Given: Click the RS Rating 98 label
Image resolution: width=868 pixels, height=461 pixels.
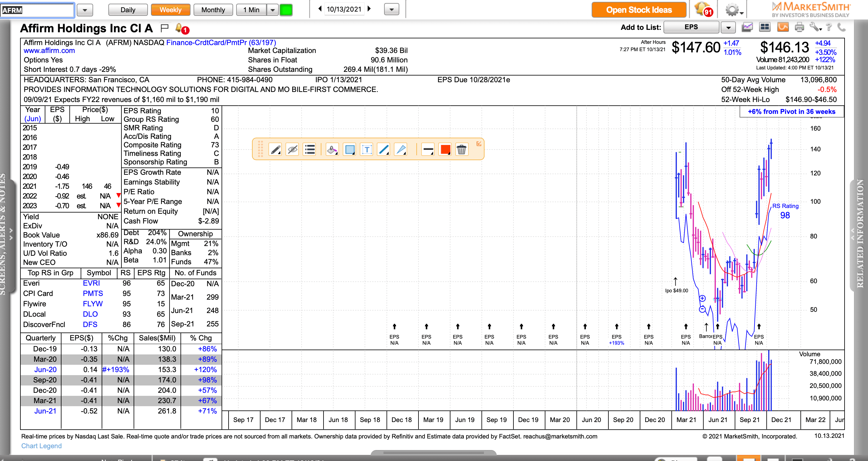Looking at the screenshot, I should tap(785, 211).
